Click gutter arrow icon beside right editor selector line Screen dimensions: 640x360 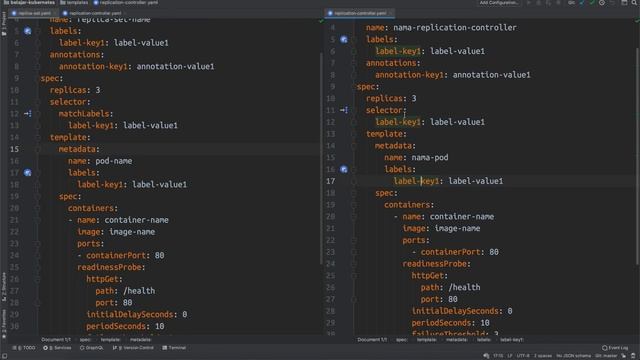344,110
